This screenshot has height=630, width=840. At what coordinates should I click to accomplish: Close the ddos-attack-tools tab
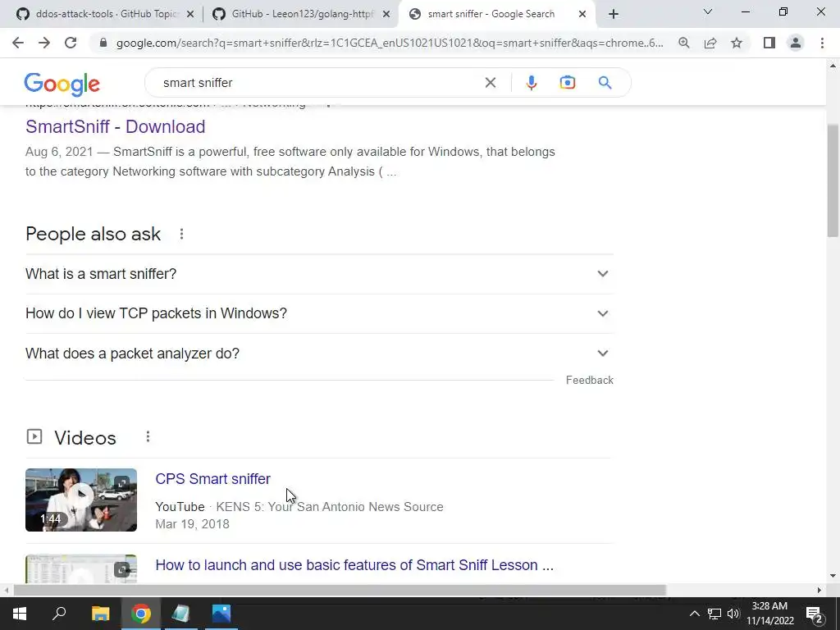pos(190,14)
